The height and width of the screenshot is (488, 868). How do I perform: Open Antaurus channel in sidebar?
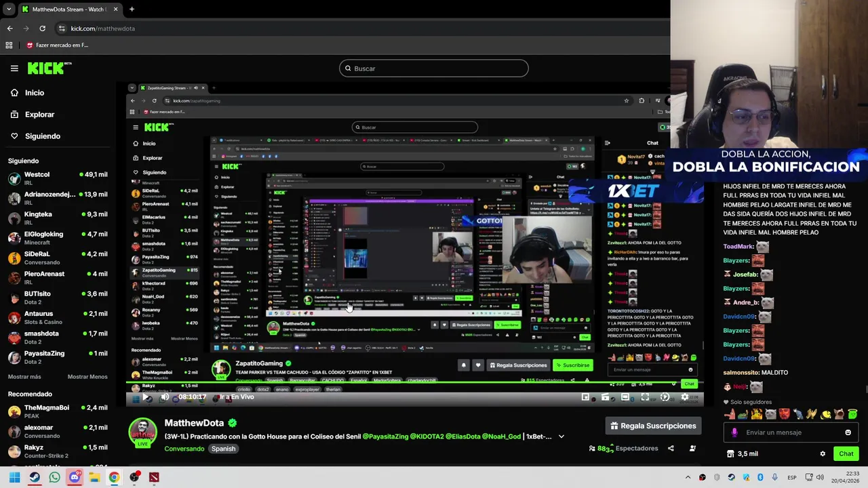(58, 317)
